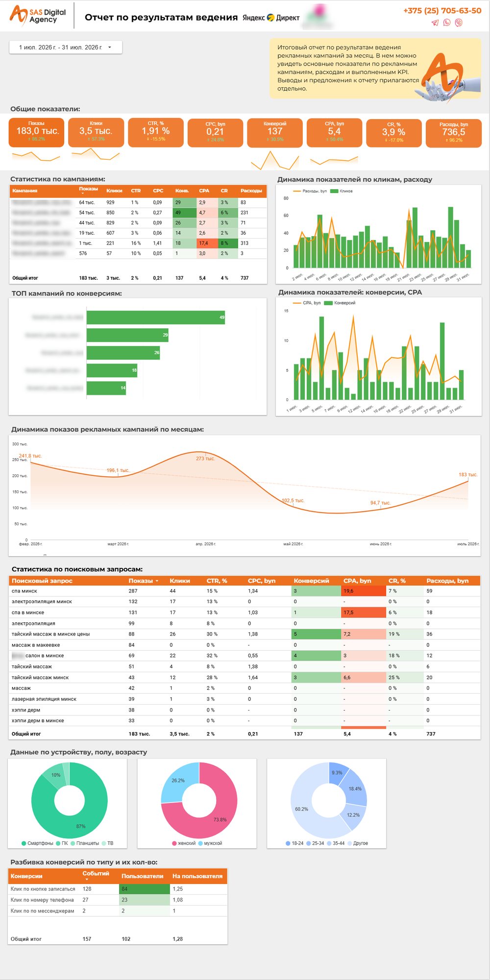490x980 pixels.
Task: Sort the campaigns table by the Расходы header
Action: (251, 191)
